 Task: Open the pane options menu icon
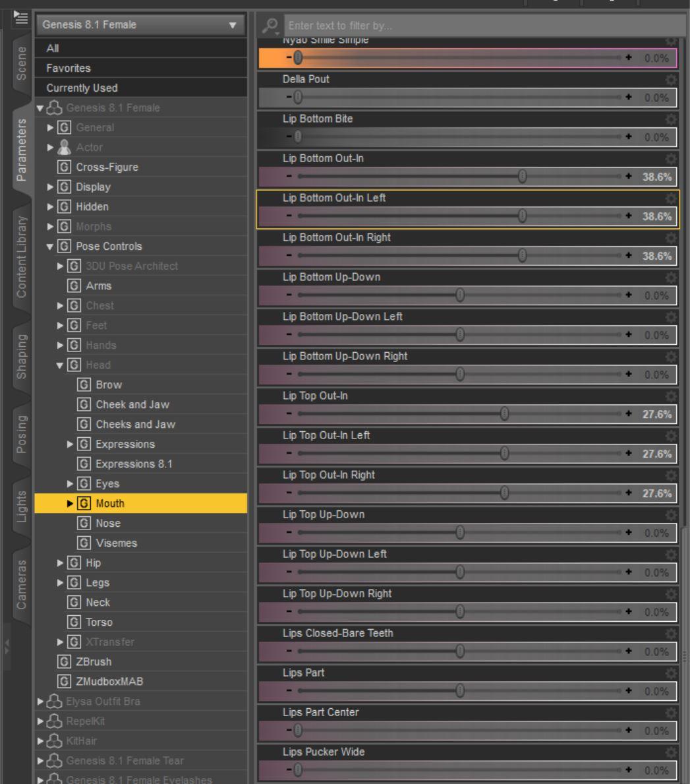pos(20,18)
